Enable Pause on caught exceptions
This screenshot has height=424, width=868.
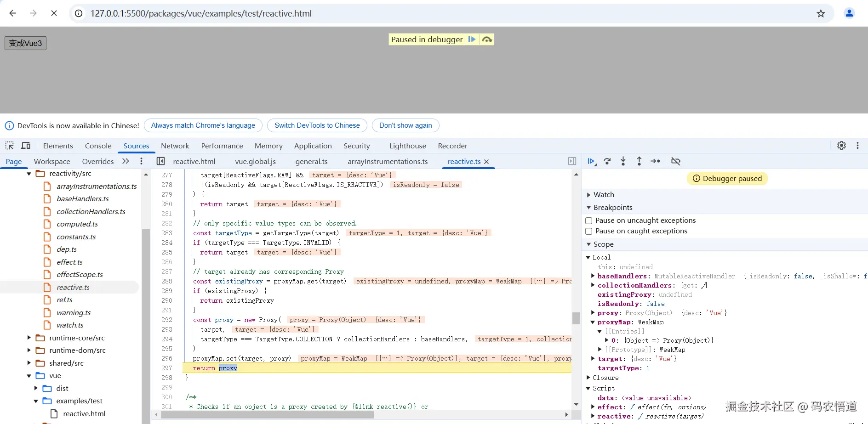[x=588, y=231]
